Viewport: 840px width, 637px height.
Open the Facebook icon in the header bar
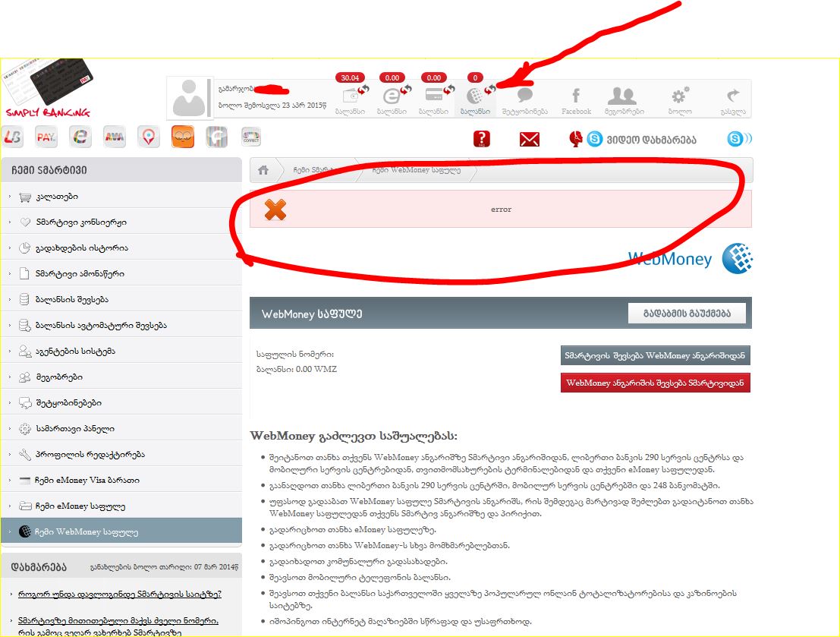(576, 96)
